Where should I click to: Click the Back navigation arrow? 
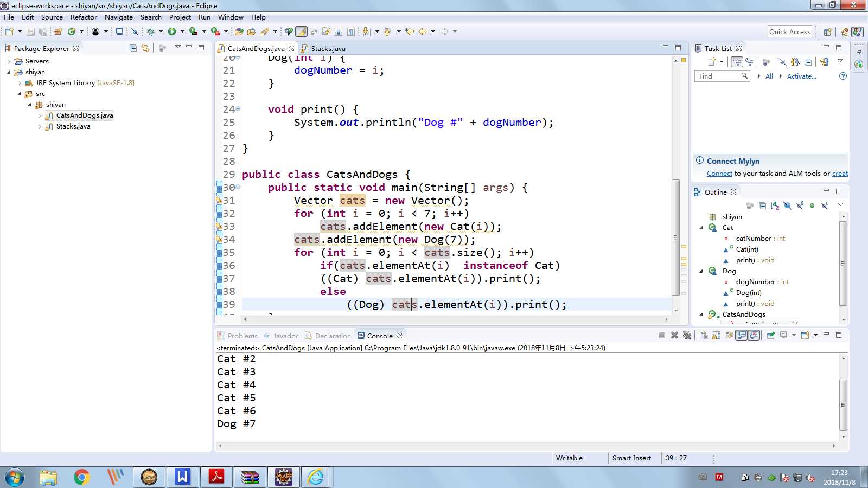423,31
